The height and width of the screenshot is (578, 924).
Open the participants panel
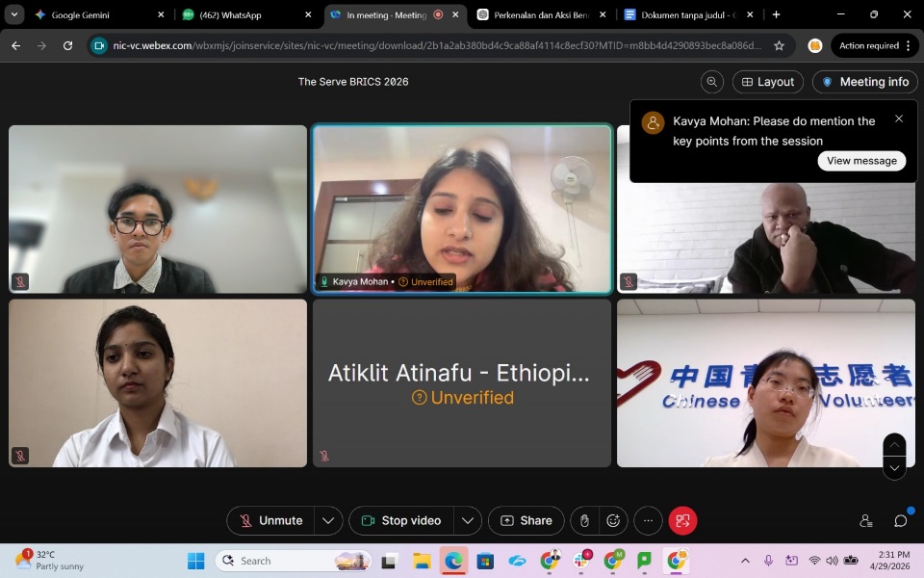865,521
